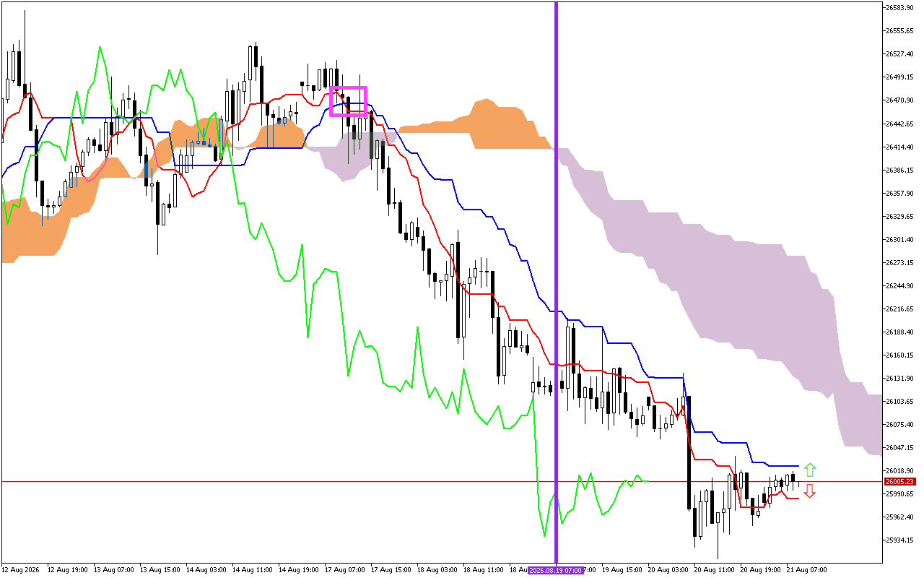Click the 26131.90 price axis label
Screen dimensions: 924x578
tap(899, 378)
